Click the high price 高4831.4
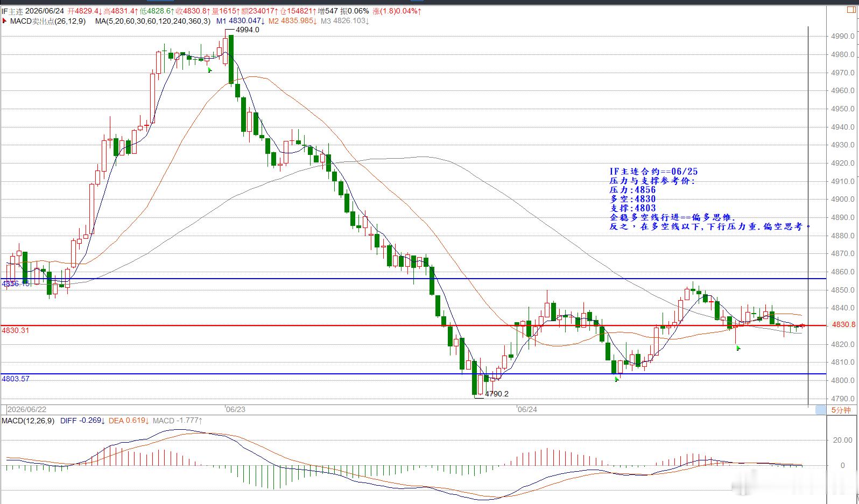The width and height of the screenshot is (859, 504). (x=121, y=11)
